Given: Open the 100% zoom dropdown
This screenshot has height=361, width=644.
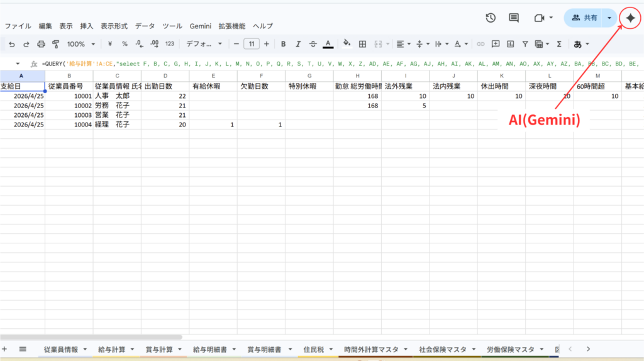Looking at the screenshot, I should click(82, 44).
